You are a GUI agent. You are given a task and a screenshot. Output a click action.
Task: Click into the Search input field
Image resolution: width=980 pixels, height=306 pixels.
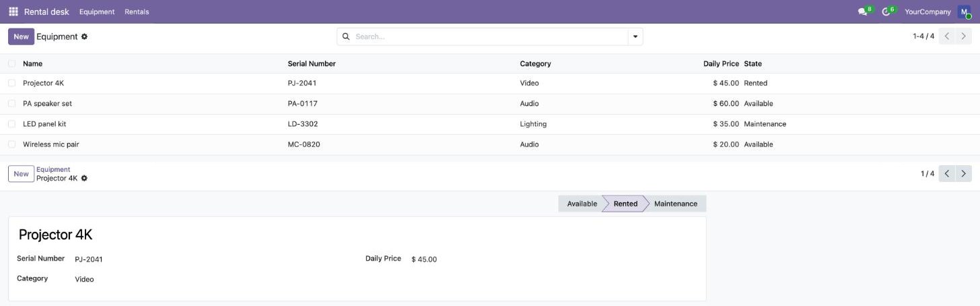(489, 36)
